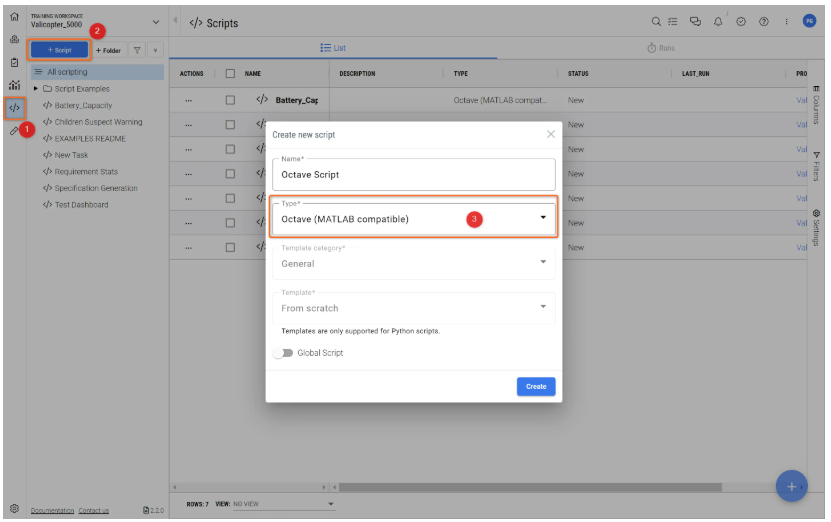This screenshot has width=831, height=522.
Task: Click the Create button
Action: pos(536,386)
